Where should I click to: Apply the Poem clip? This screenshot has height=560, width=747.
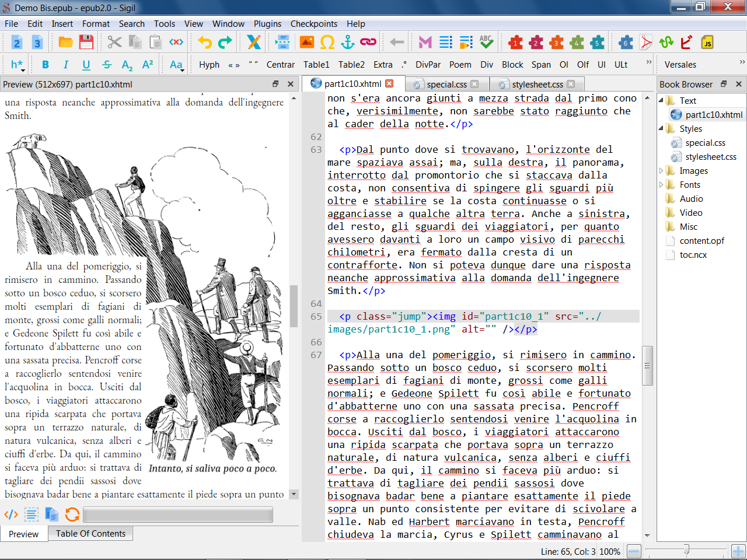pos(460,65)
